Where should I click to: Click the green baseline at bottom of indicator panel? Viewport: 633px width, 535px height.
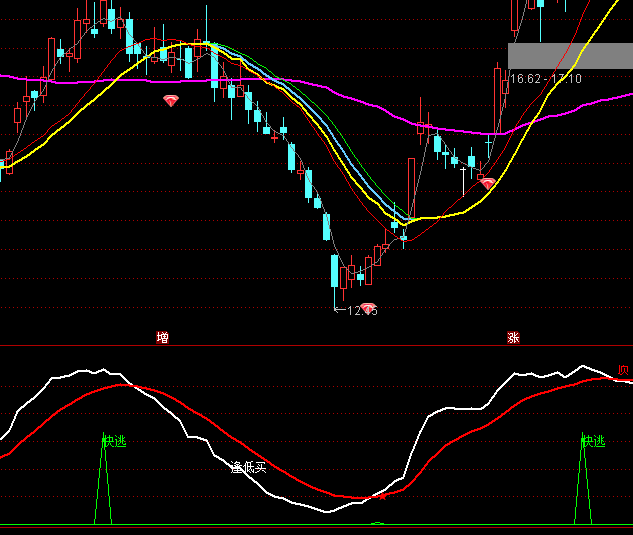(x=300, y=524)
